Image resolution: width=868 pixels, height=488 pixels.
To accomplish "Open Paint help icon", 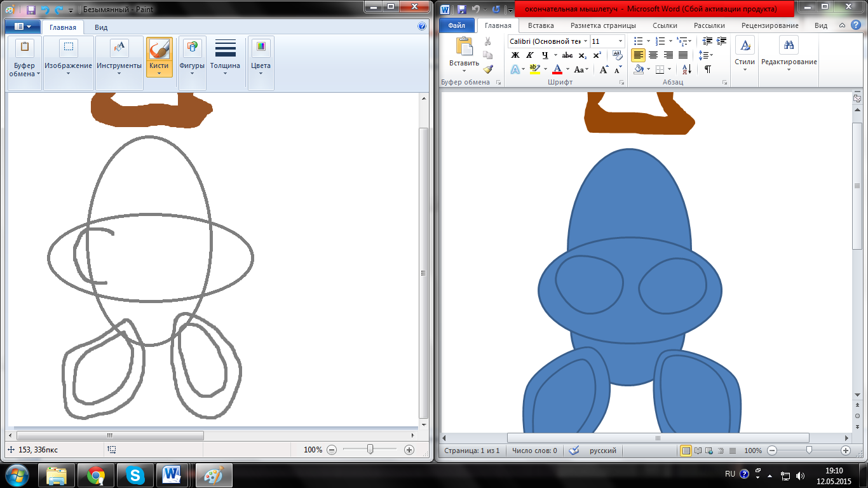I will click(x=422, y=27).
